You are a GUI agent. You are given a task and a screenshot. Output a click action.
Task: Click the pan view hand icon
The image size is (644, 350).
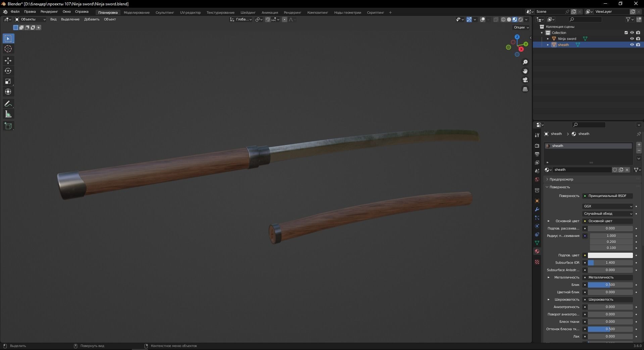(525, 71)
